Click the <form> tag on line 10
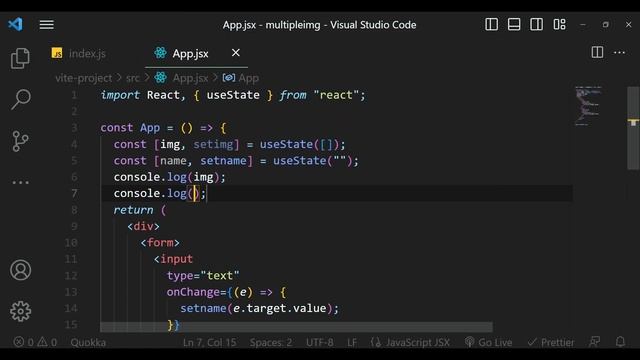Image resolution: width=640 pixels, height=360 pixels. click(160, 242)
